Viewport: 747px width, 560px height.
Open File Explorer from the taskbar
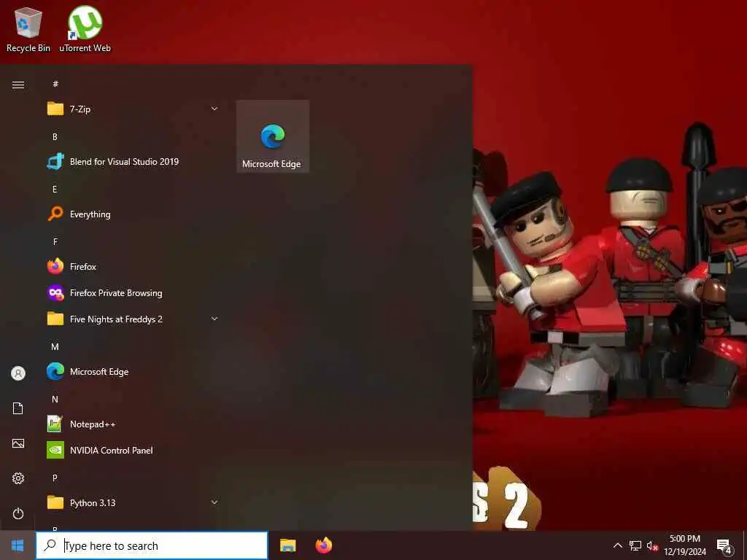coord(287,545)
